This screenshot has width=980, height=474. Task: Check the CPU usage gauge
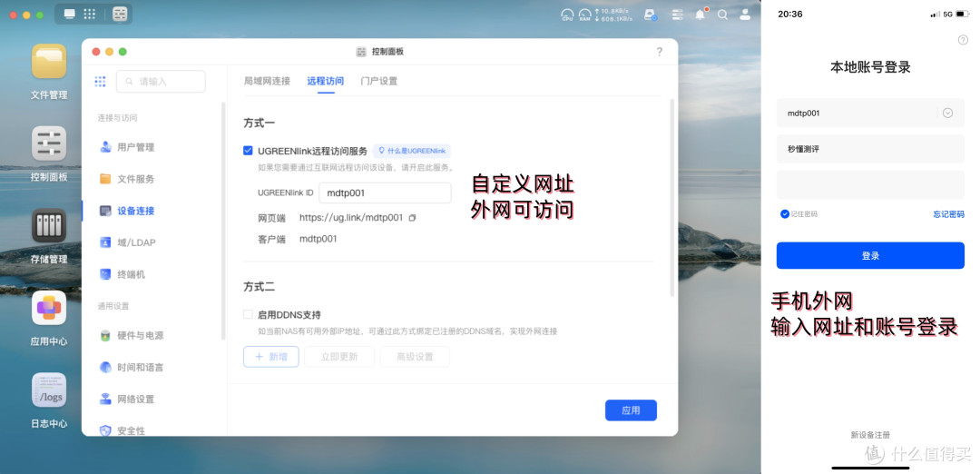pos(567,15)
